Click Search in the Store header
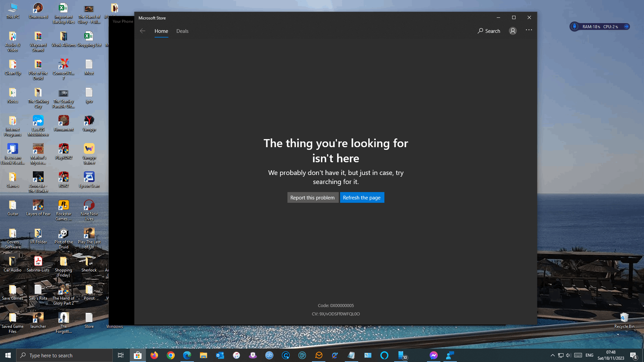 (489, 31)
